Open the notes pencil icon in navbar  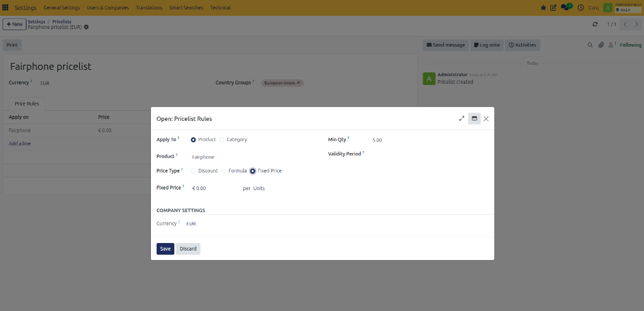[553, 8]
